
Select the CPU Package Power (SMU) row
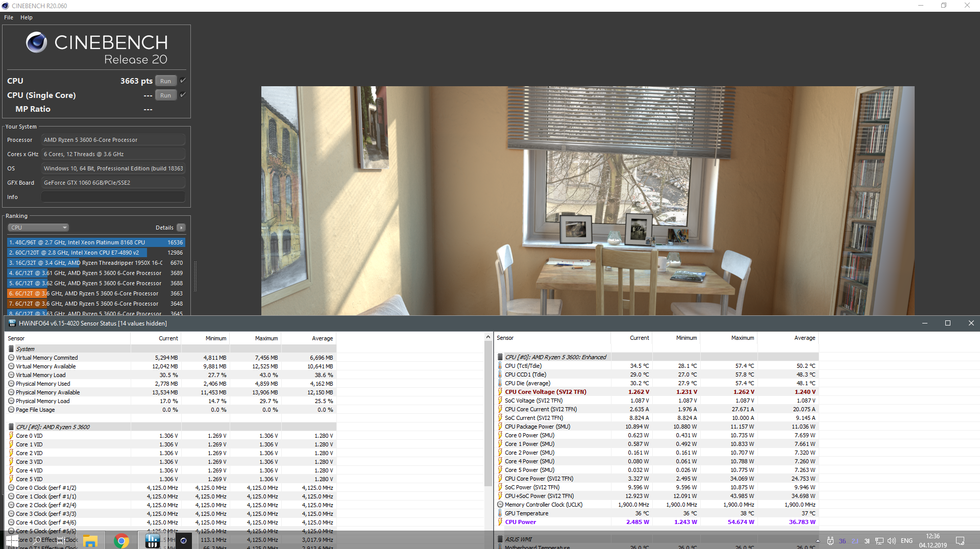click(657, 427)
